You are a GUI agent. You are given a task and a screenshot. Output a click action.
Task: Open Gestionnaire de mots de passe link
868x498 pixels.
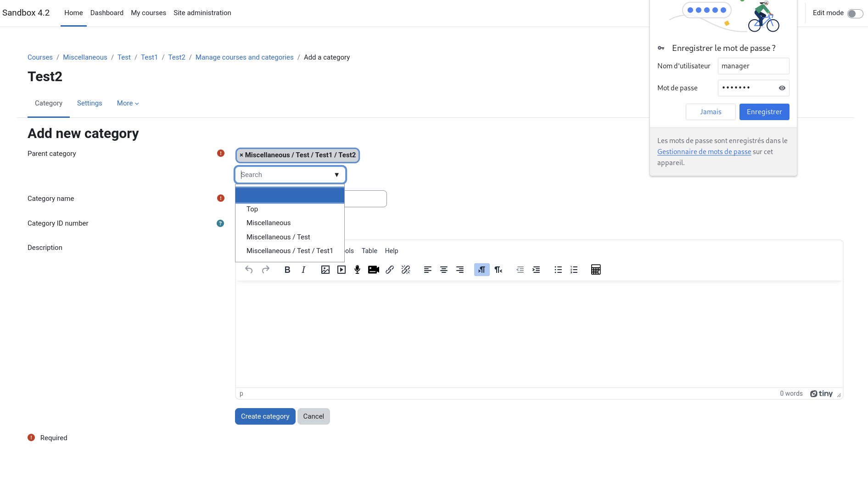pyautogui.click(x=704, y=152)
